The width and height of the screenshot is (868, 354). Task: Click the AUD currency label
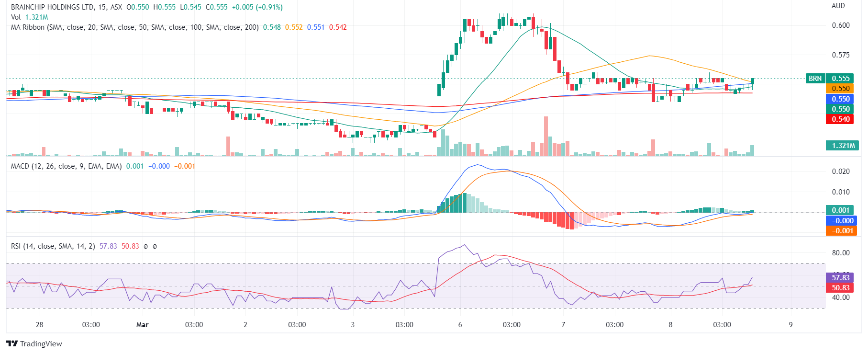838,6
